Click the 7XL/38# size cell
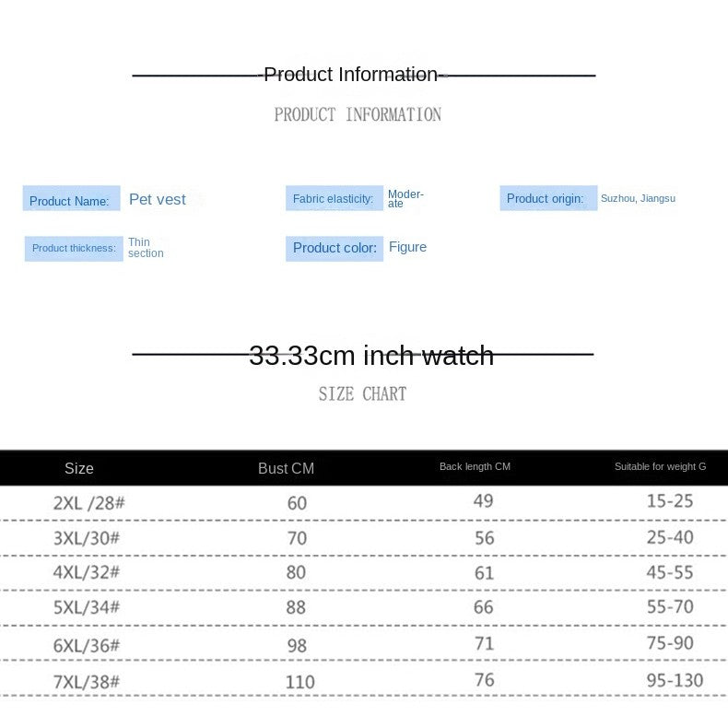Screen dimensions: 728x728 coord(87,682)
